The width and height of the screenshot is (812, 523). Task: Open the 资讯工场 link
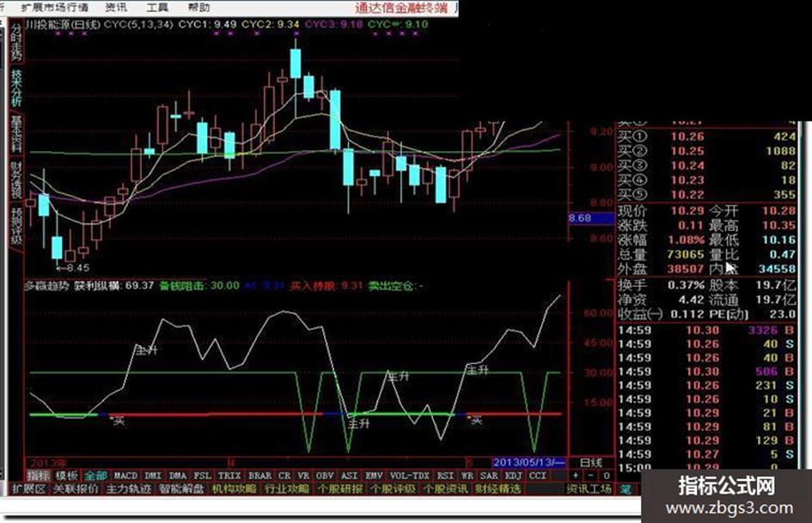(589, 489)
